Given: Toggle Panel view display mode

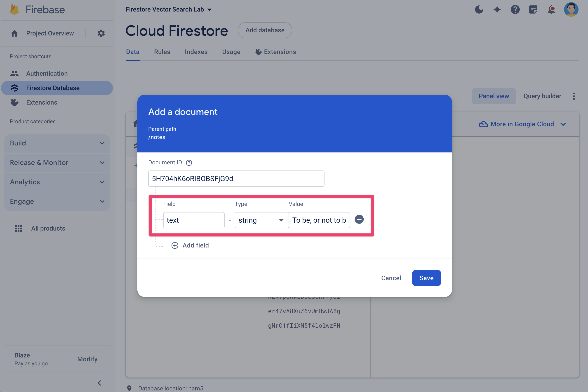Looking at the screenshot, I should coord(494,96).
